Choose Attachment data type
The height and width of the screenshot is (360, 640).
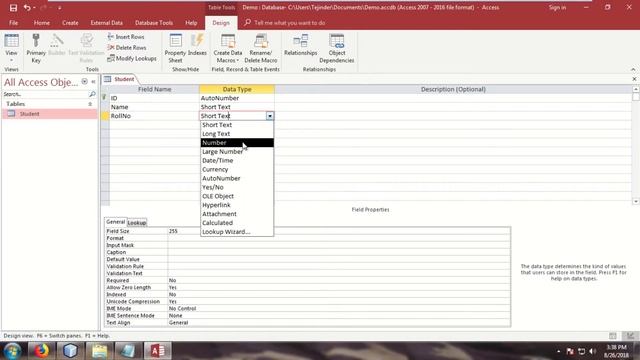pyautogui.click(x=237, y=214)
